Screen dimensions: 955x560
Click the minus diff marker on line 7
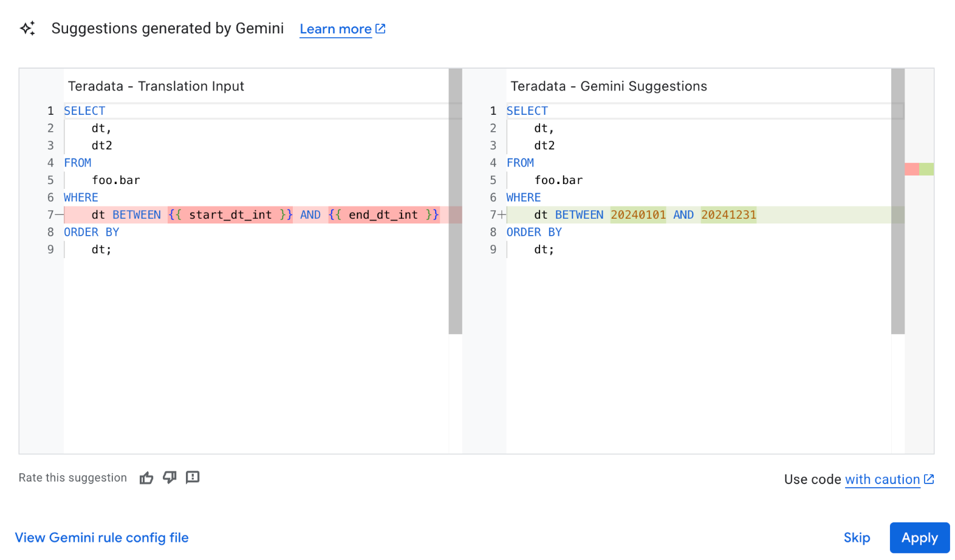[59, 215]
